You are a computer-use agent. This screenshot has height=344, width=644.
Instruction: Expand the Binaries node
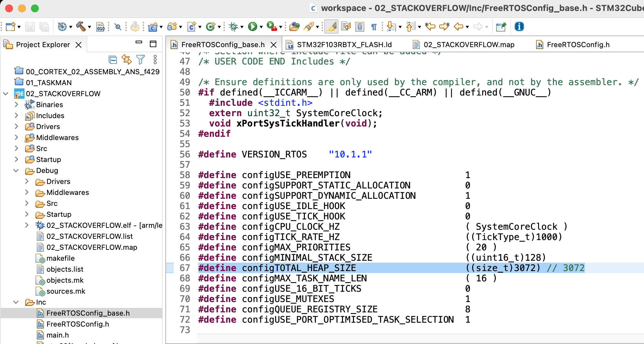coord(16,105)
